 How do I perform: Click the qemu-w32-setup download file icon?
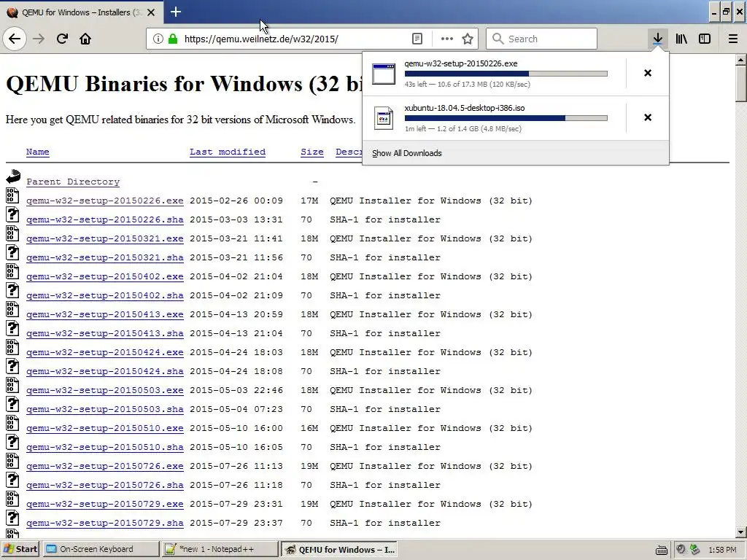[384, 74]
